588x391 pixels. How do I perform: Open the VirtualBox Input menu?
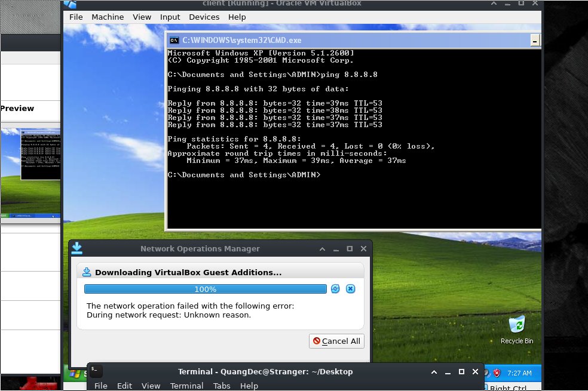tap(170, 17)
